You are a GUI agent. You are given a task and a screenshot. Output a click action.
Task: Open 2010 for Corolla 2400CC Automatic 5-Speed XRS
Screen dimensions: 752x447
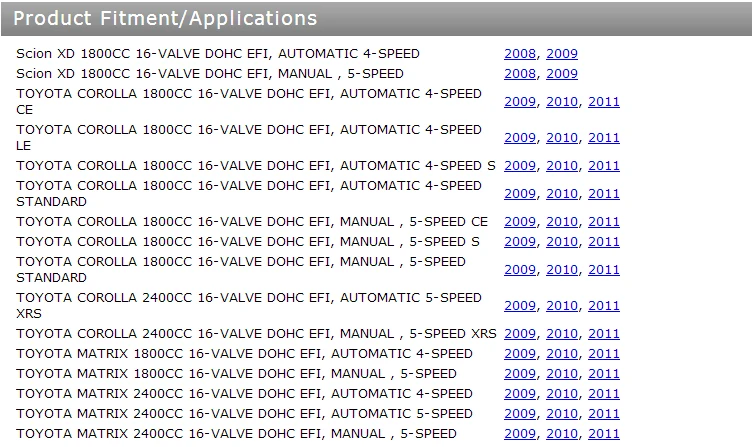[x=562, y=306]
